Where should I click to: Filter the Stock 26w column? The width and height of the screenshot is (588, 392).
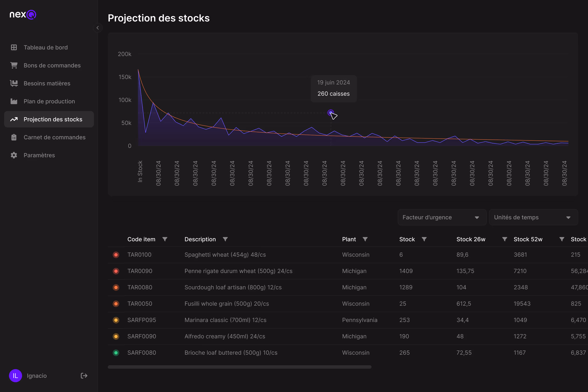504,239
